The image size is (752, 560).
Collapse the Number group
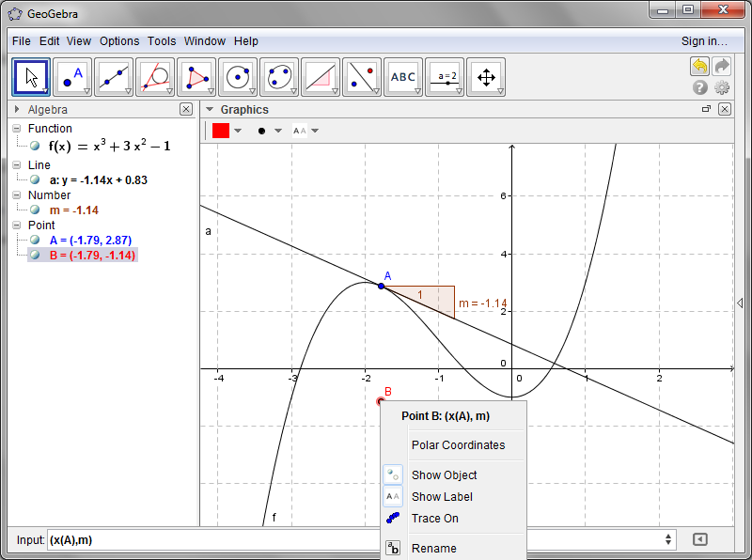click(x=17, y=195)
